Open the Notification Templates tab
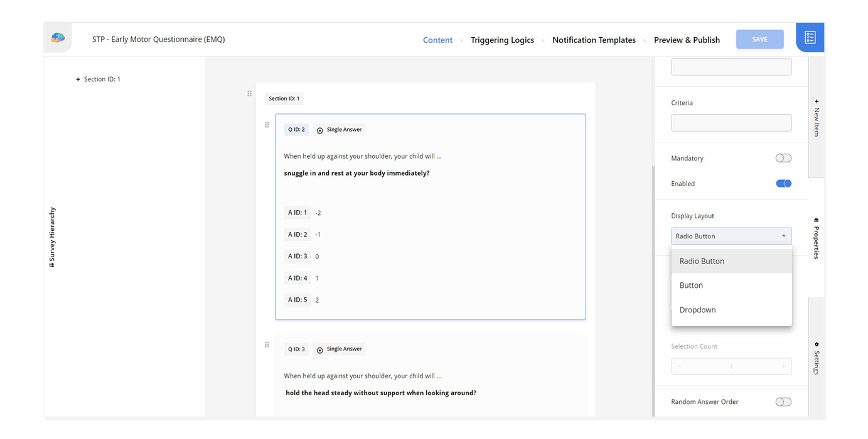868x439 pixels. (x=594, y=40)
